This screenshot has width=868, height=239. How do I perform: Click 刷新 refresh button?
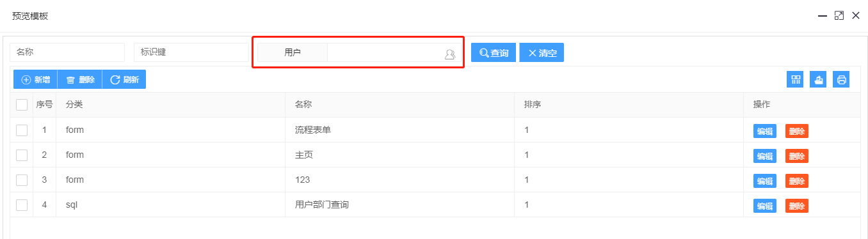coord(124,80)
